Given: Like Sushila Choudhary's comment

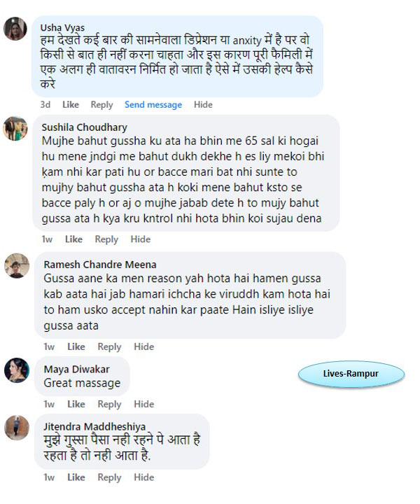Looking at the screenshot, I should coord(73,239).
